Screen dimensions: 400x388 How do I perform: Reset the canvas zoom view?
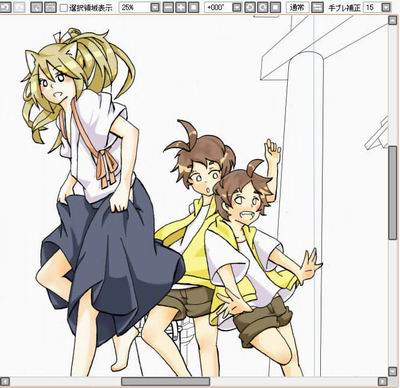pos(194,7)
